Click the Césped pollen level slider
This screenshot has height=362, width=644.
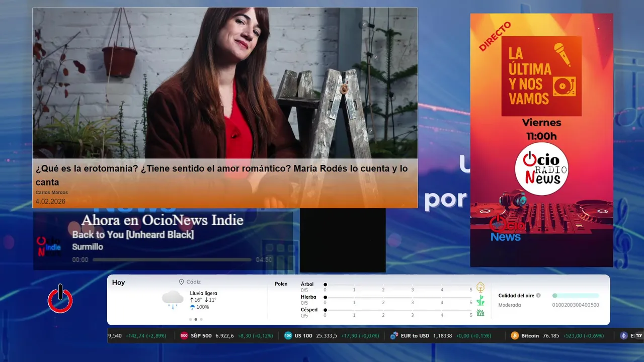coord(398,310)
